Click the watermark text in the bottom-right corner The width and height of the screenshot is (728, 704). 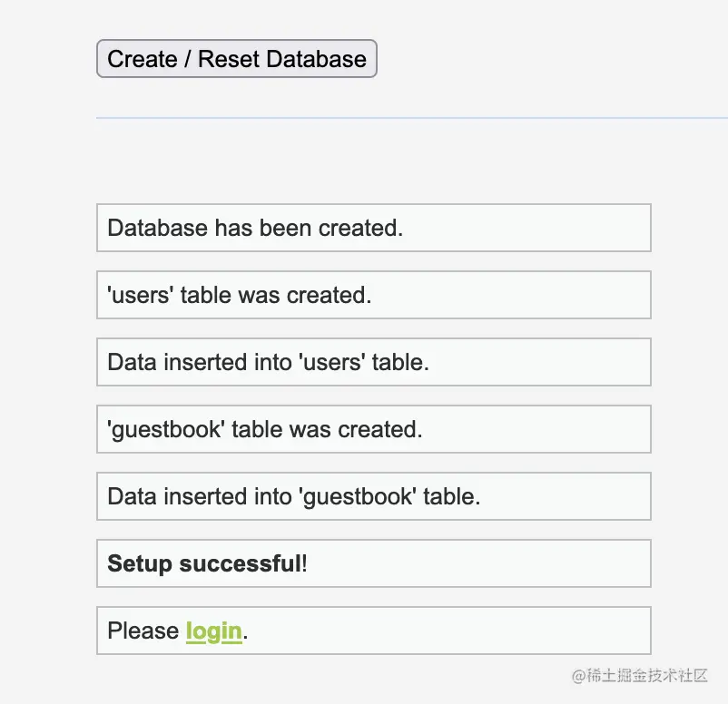(x=640, y=676)
